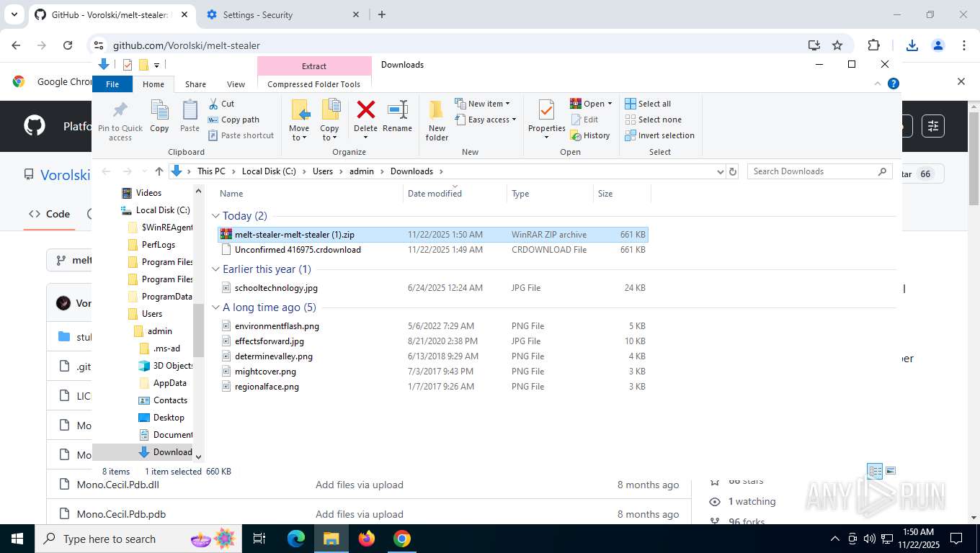Screen dimensions: 980x553
Task: Switch to large thumbnails view icon
Action: [x=891, y=471]
